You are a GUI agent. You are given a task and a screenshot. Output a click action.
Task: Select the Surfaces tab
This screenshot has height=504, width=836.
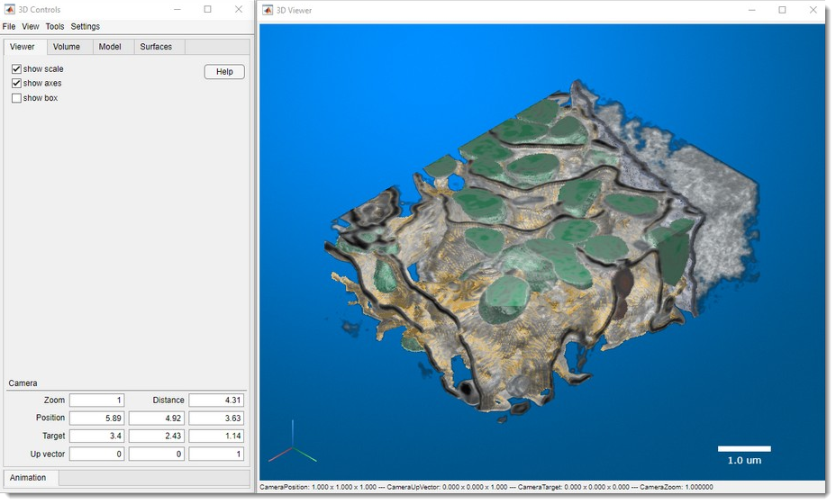pyautogui.click(x=156, y=47)
